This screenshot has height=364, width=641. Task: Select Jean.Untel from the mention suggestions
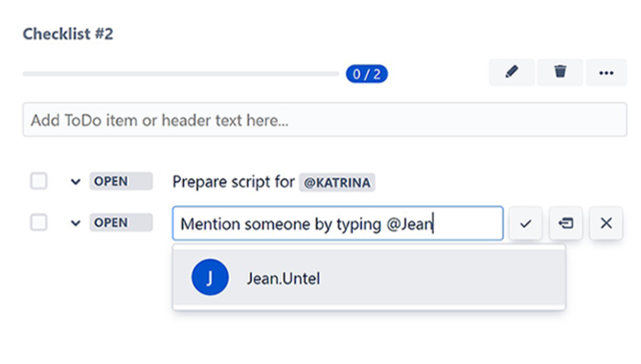[369, 278]
